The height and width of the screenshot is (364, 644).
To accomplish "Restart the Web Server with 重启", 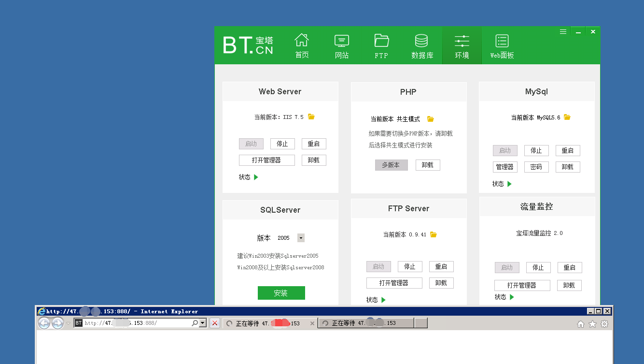I will [x=314, y=144].
